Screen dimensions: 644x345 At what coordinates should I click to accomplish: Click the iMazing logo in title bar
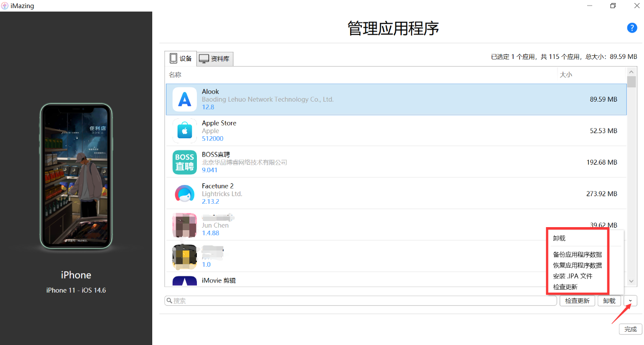pos(5,6)
